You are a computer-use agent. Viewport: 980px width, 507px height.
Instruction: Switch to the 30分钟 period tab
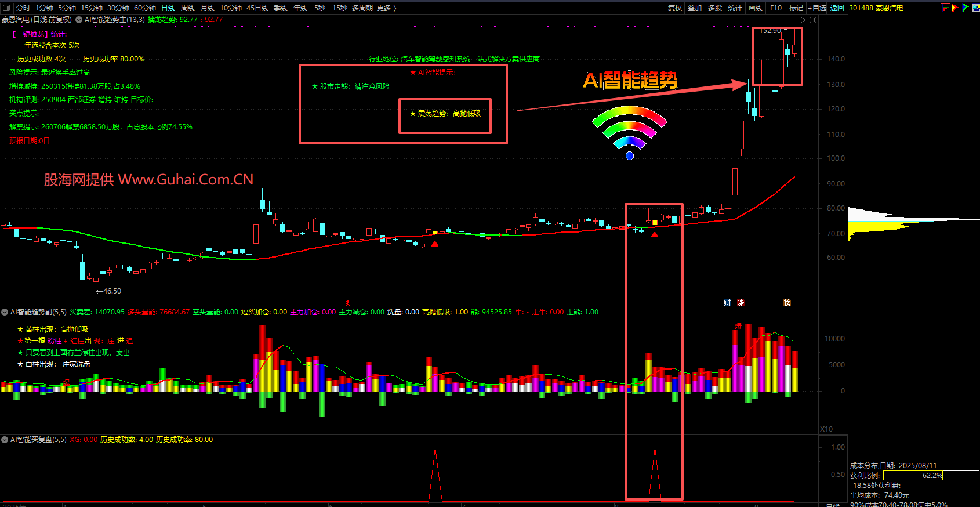118,8
